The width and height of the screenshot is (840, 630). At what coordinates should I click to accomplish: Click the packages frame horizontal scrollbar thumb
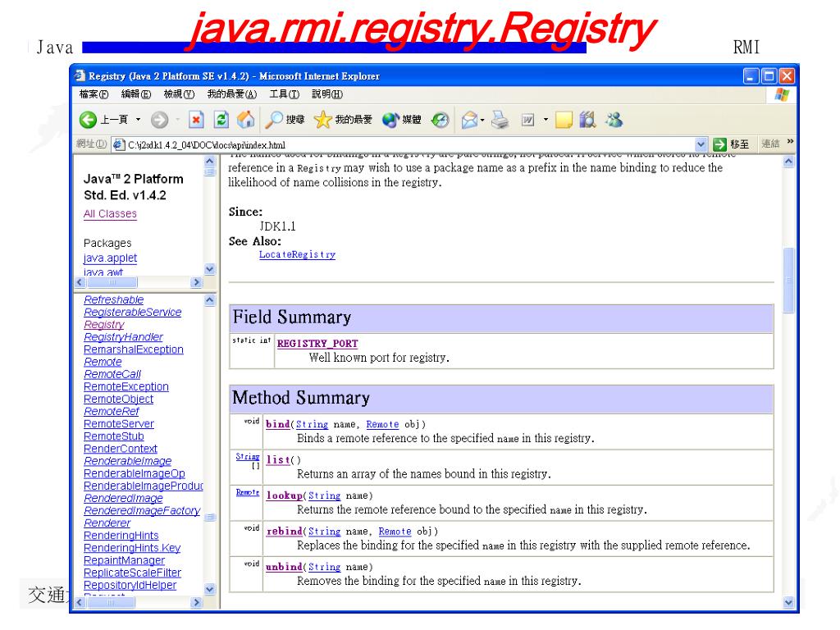pos(112,282)
